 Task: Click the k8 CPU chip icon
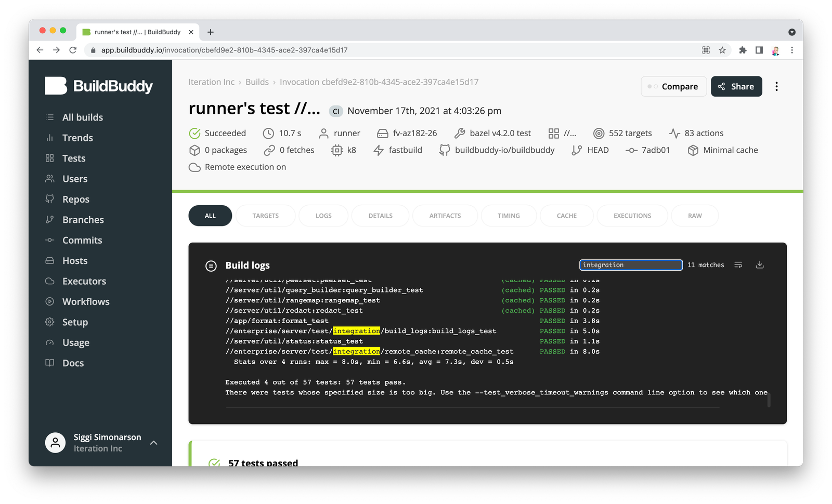(x=337, y=151)
